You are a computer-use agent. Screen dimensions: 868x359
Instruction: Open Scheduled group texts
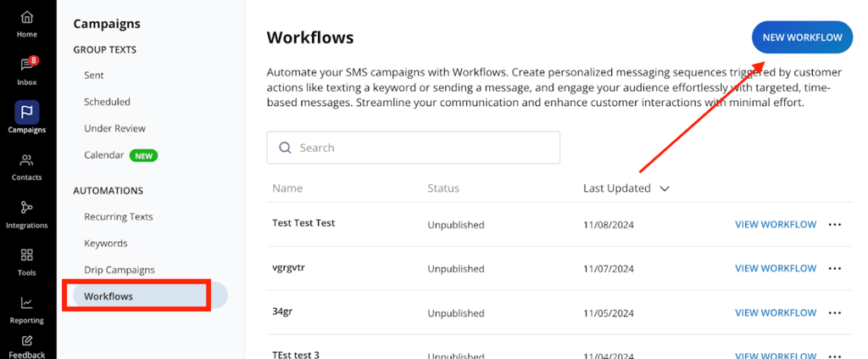(x=108, y=102)
